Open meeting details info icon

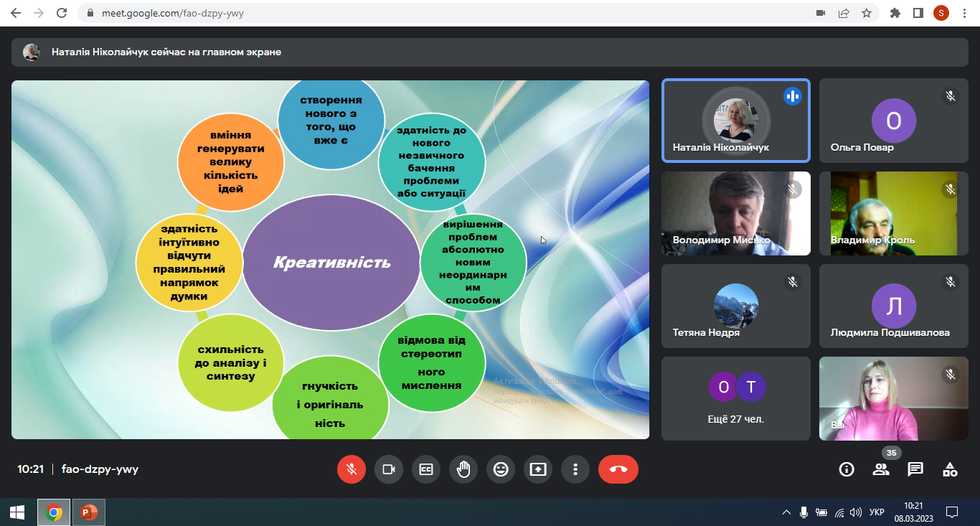pos(847,469)
